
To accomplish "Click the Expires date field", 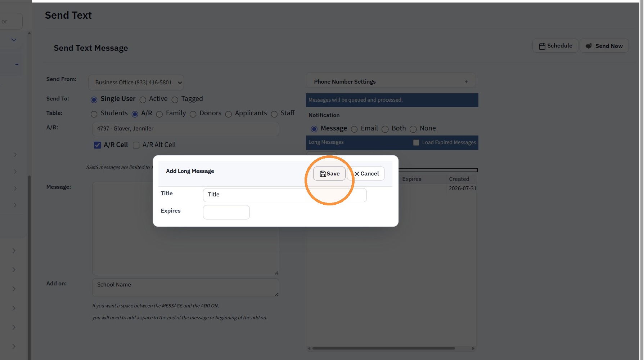I will 226,212.
